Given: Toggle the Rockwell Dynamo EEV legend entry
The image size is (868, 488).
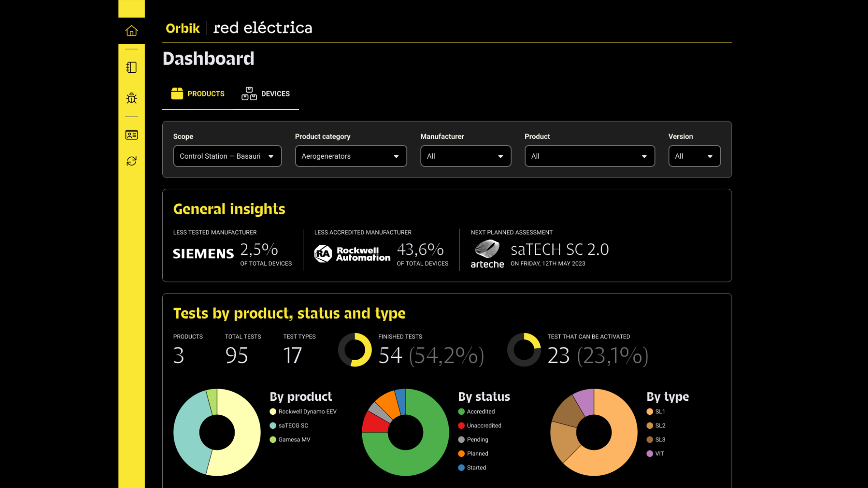Looking at the screenshot, I should tap(307, 412).
